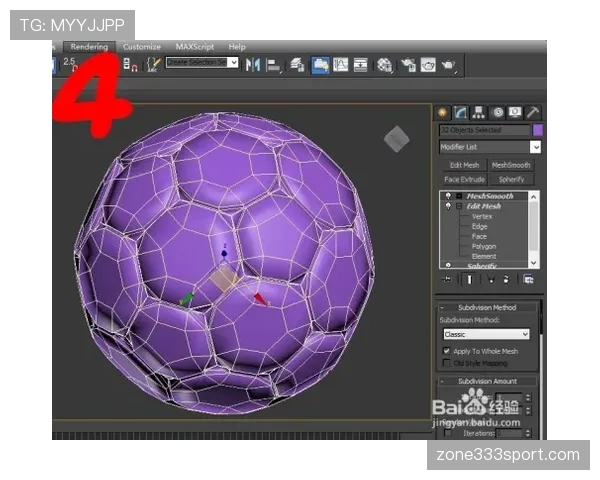Select the Edge sub-object level
This screenshot has width=600, height=480.
pyautogui.click(x=479, y=226)
